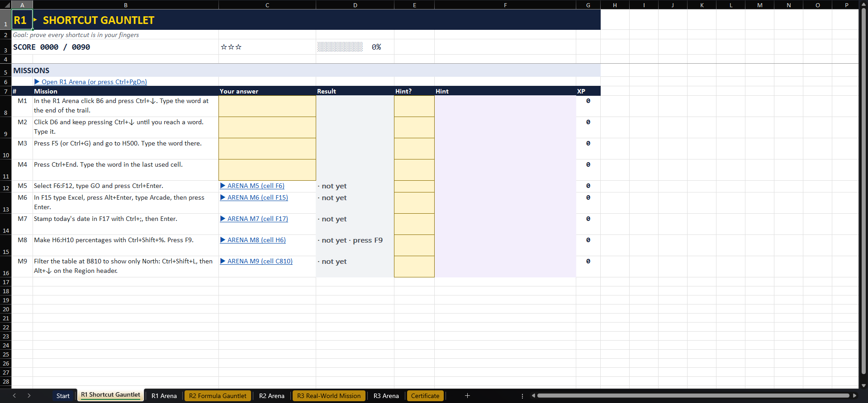Open the Certificate sheet tab

point(425,396)
